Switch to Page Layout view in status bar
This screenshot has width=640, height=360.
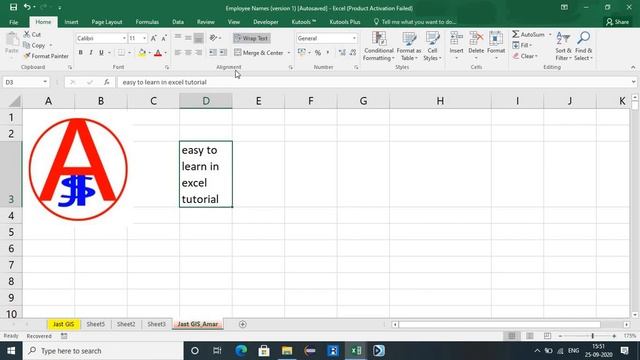pos(529,336)
